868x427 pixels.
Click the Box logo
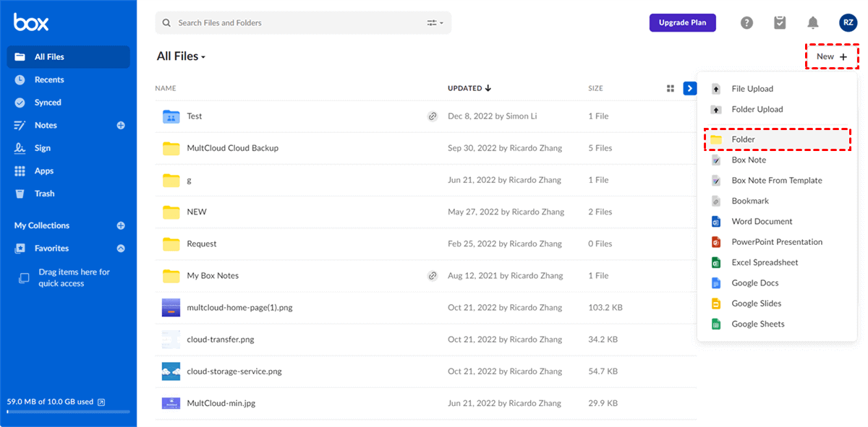[31, 22]
